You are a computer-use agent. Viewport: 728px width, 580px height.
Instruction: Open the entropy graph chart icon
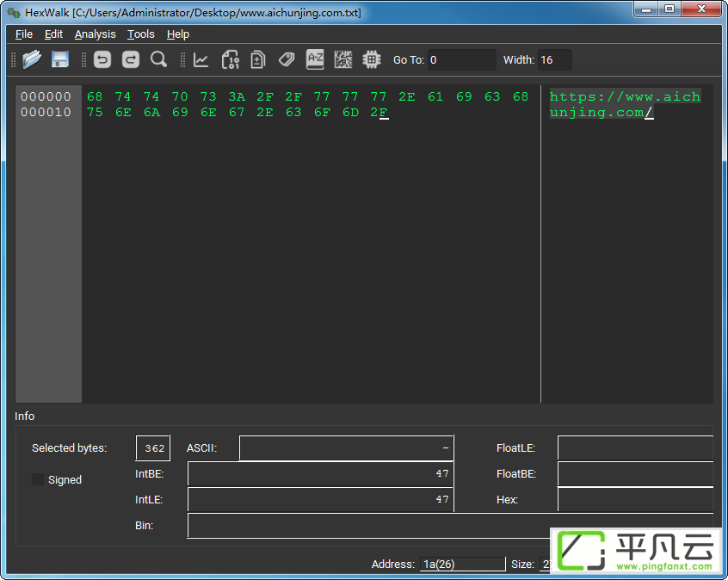click(201, 59)
